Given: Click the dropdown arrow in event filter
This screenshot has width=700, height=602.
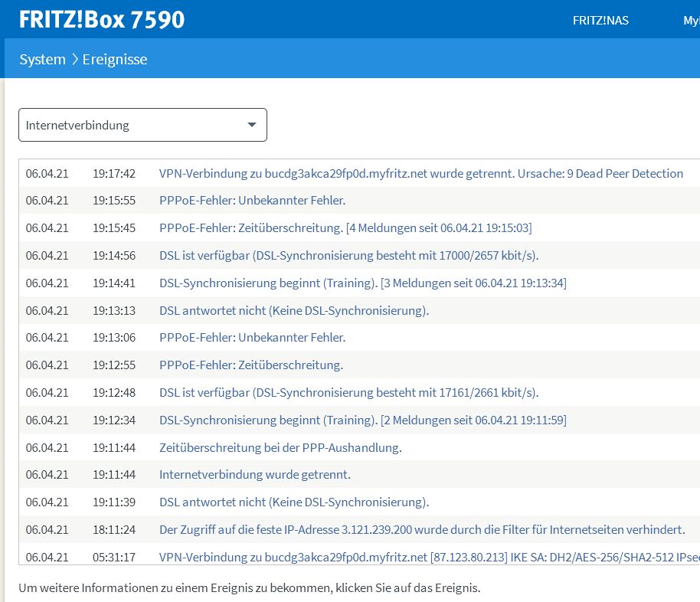Looking at the screenshot, I should [252, 126].
